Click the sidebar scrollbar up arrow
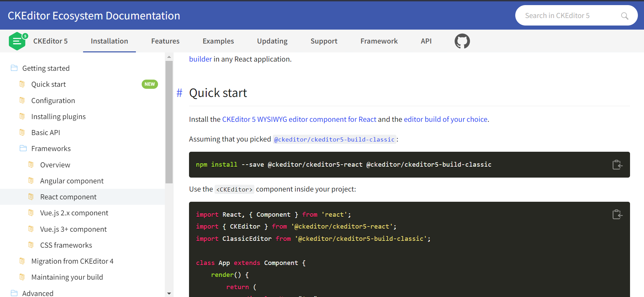 coord(169,57)
